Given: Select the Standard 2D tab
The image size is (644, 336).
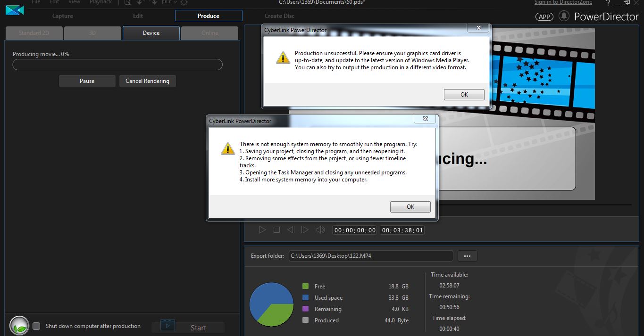Looking at the screenshot, I should 34,33.
